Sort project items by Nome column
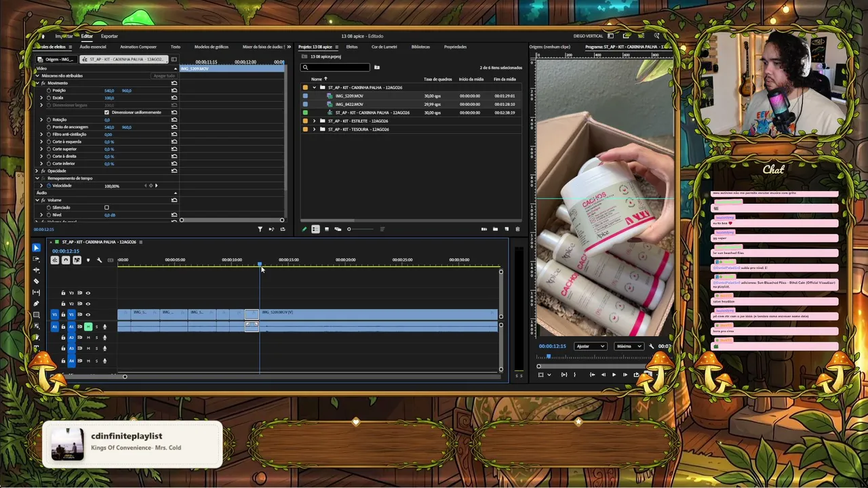 pyautogui.click(x=317, y=79)
